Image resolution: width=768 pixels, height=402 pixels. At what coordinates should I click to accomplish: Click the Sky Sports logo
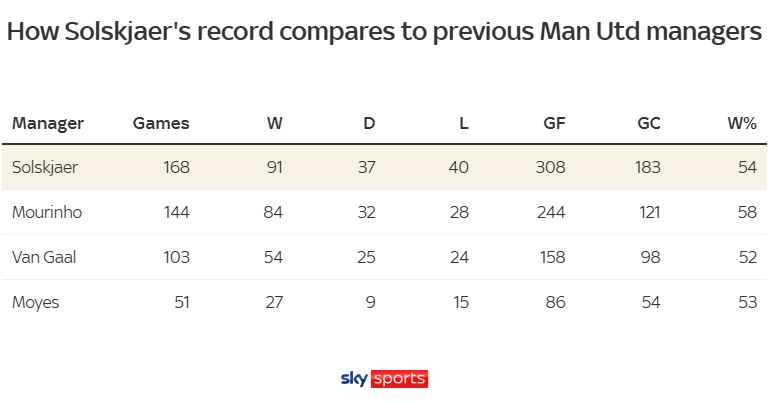(x=384, y=379)
